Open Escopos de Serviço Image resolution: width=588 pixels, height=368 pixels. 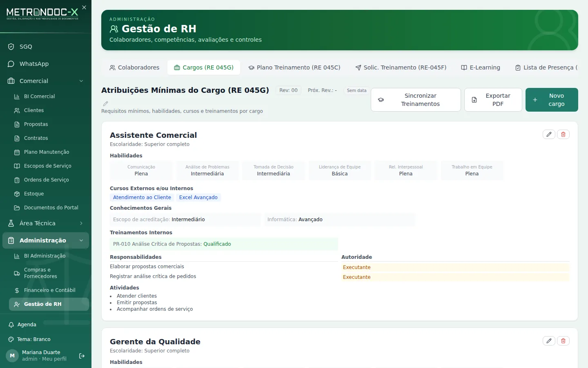49,166
